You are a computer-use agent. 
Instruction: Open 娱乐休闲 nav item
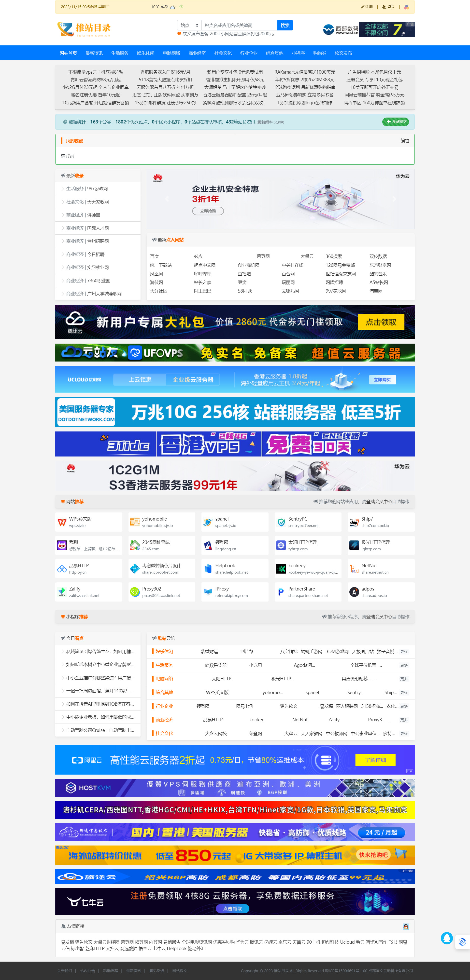point(145,53)
